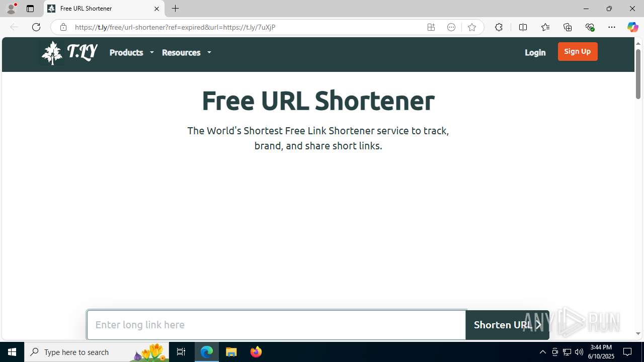Image resolution: width=644 pixels, height=362 pixels.
Task: Open split screen view
Action: (523, 27)
